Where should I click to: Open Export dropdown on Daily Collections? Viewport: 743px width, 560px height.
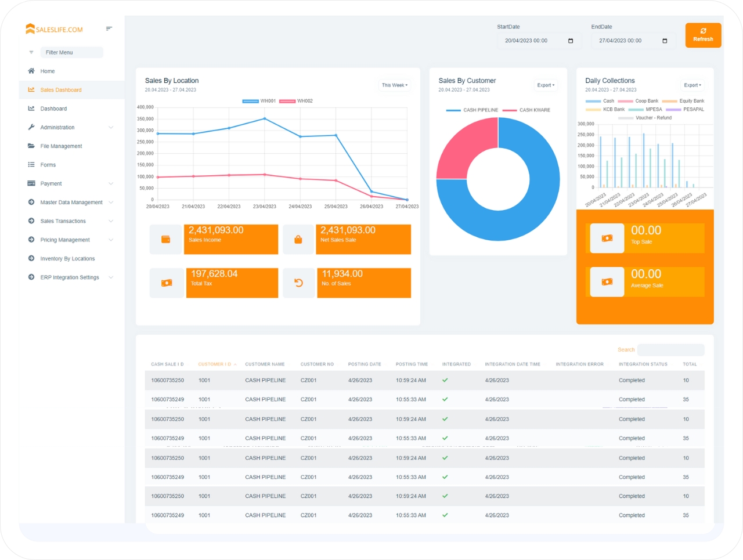692,85
